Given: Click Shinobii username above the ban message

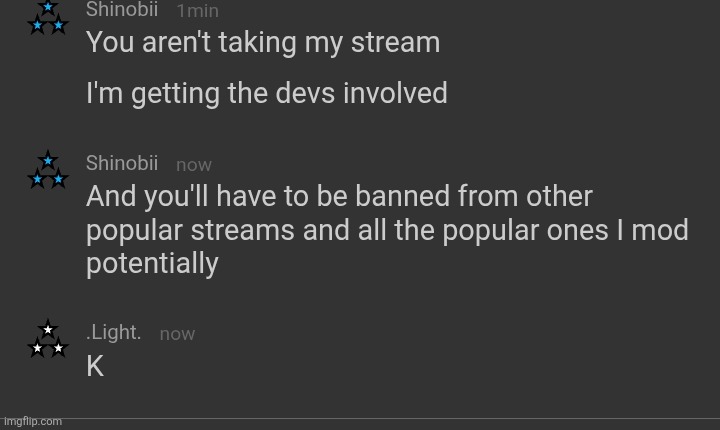Looking at the screenshot, I should [x=121, y=163].
